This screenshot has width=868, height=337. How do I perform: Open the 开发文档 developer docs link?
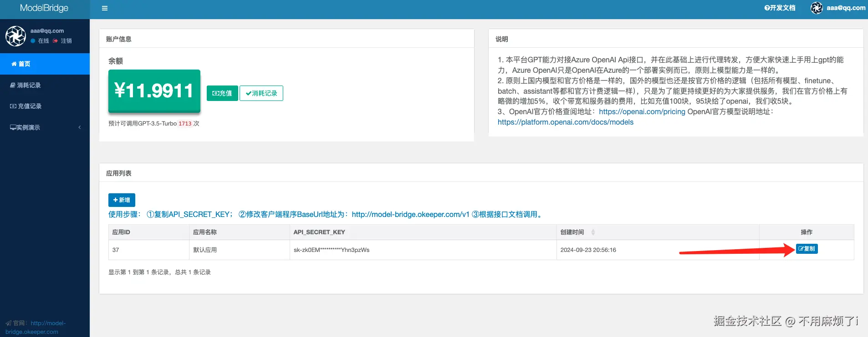click(x=780, y=8)
